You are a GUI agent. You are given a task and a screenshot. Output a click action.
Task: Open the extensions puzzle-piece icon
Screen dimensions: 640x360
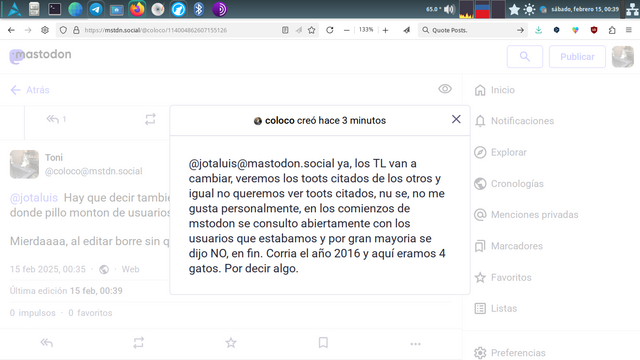click(x=612, y=30)
